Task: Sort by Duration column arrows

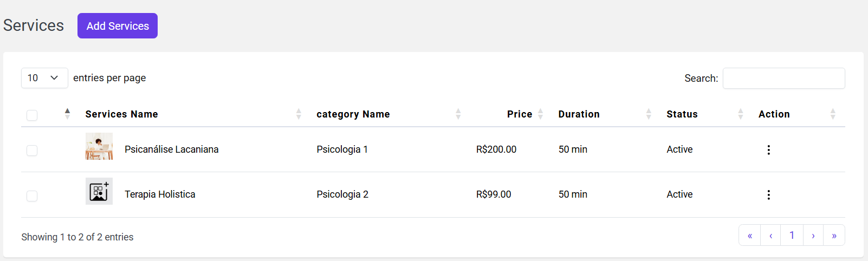Action: click(649, 114)
